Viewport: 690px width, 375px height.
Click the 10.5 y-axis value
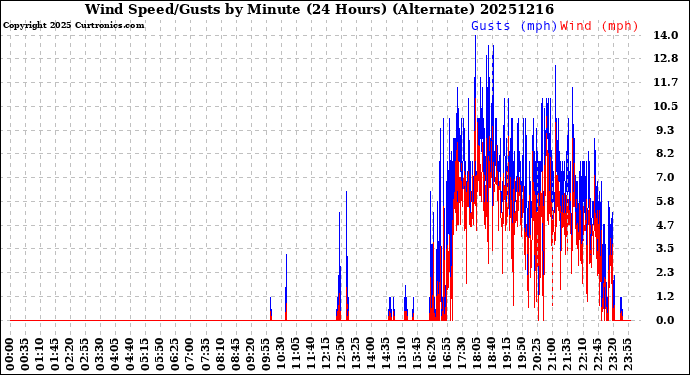(x=665, y=106)
